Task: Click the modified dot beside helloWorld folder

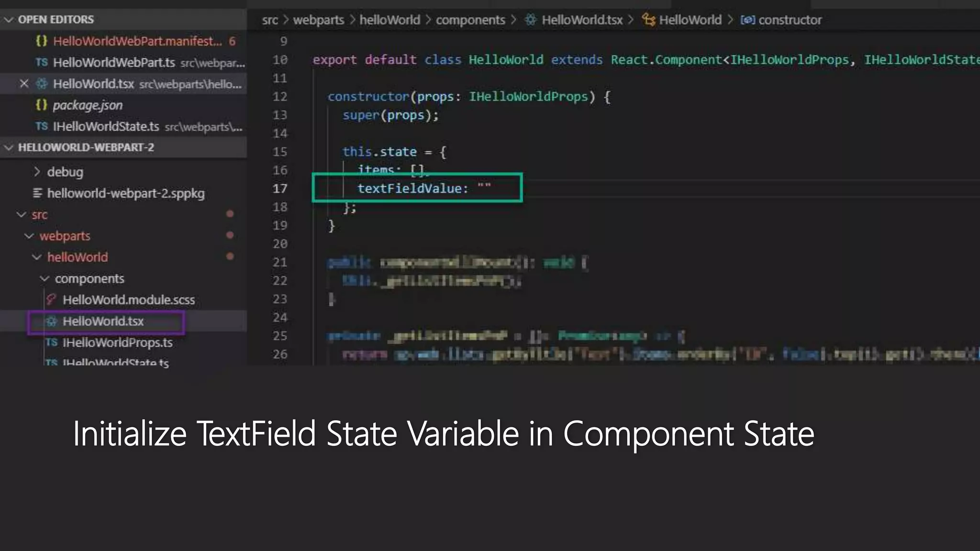Action: pyautogui.click(x=230, y=256)
